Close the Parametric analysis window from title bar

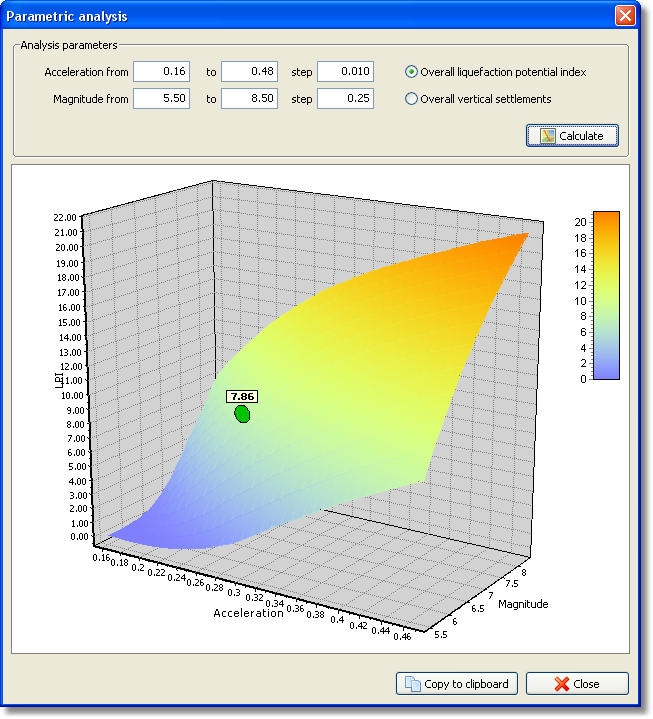pos(625,17)
